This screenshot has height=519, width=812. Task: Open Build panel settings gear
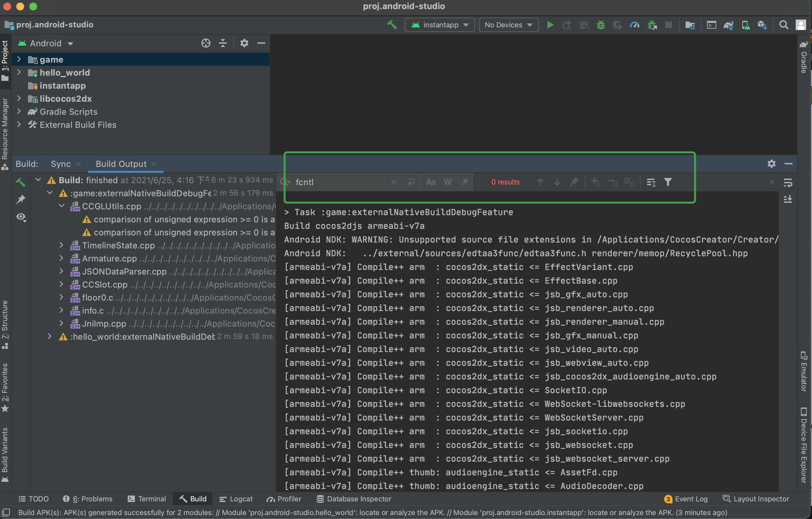(x=772, y=164)
